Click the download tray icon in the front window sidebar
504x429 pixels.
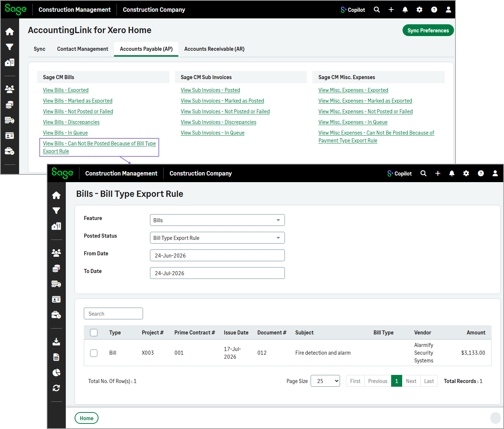point(56,342)
